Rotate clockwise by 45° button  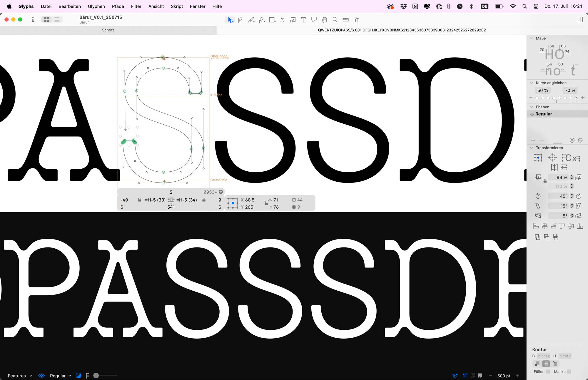(x=578, y=196)
